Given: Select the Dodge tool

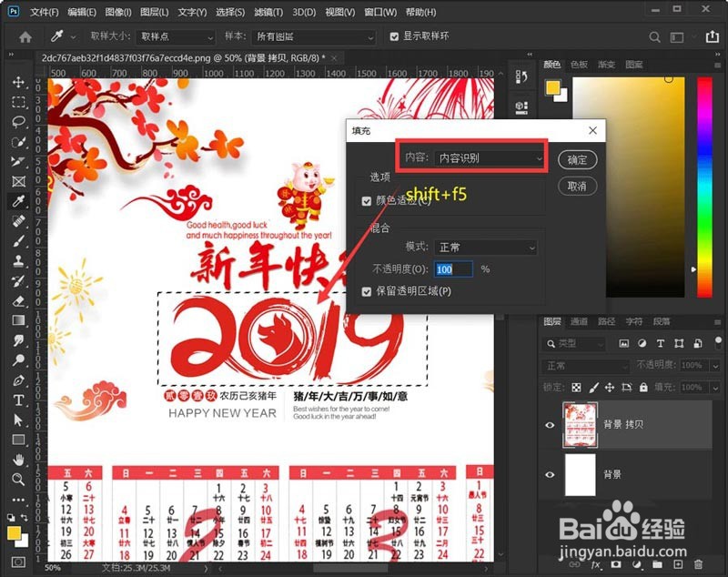Looking at the screenshot, I should [x=18, y=359].
